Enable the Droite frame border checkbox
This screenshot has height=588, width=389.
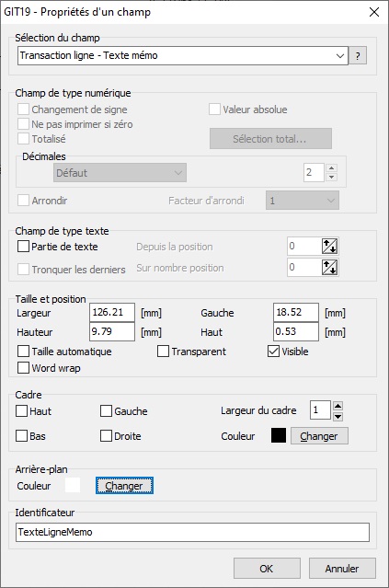coord(106,436)
